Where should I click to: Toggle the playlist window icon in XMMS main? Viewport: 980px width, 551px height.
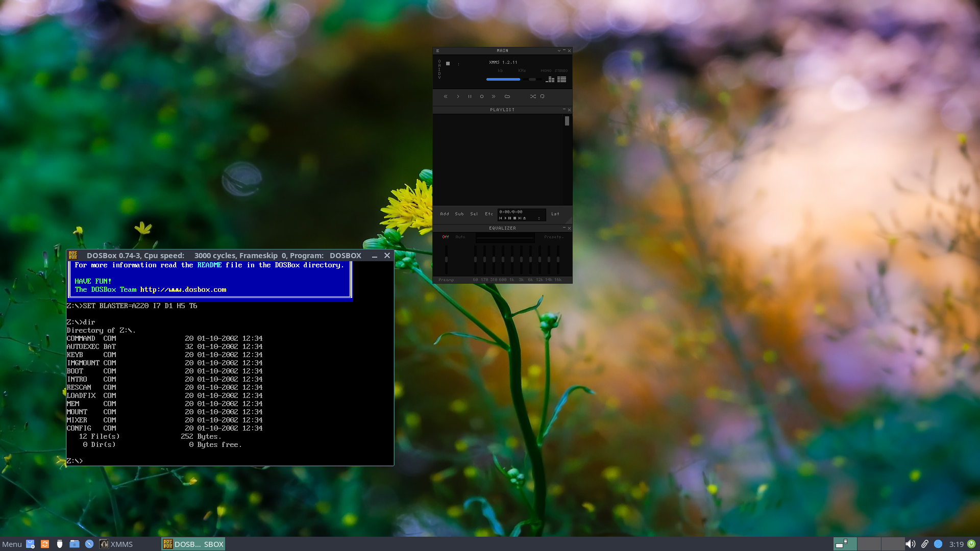click(x=562, y=80)
